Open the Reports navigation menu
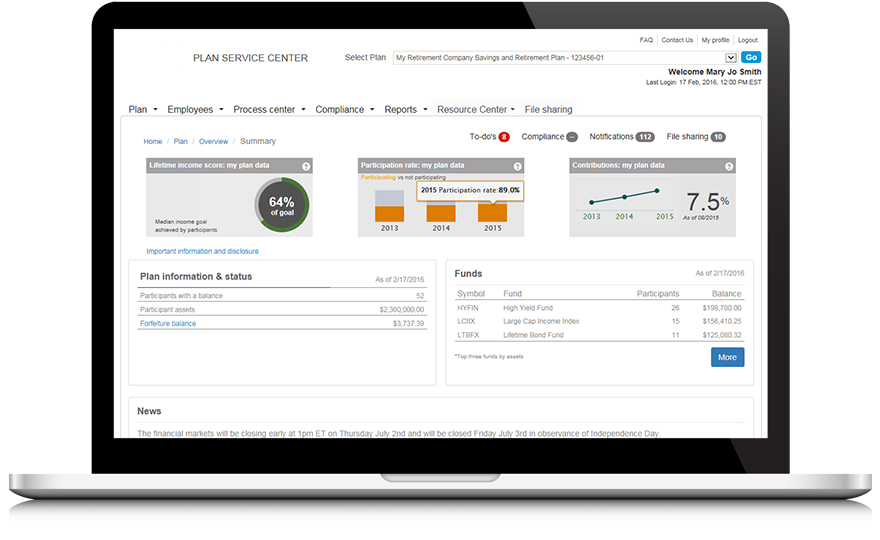The width and height of the screenshot is (880, 540). (405, 110)
